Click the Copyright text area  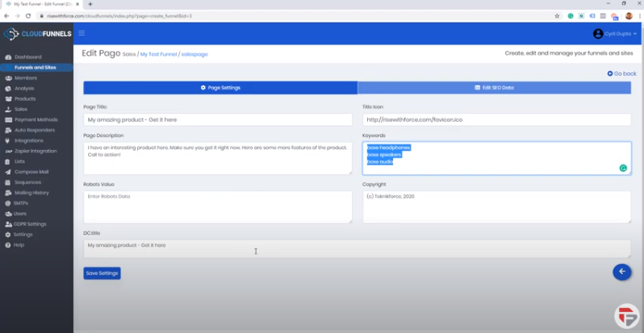click(x=496, y=206)
